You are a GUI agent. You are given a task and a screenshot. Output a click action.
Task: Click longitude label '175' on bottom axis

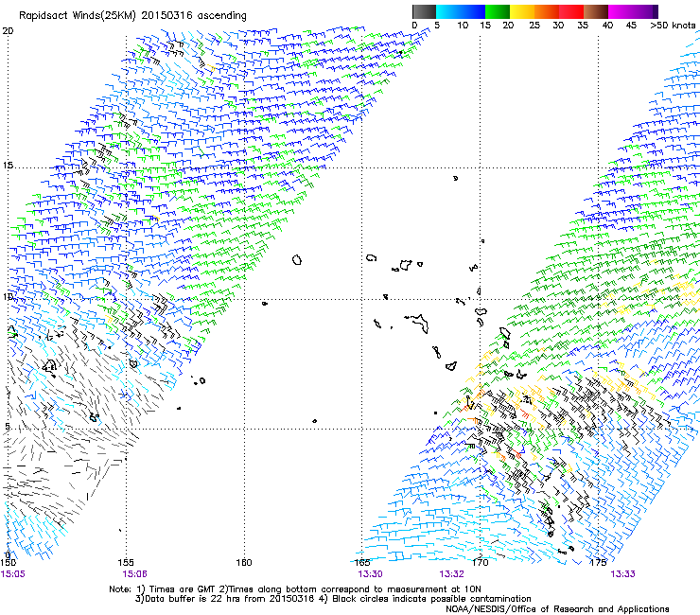click(598, 562)
